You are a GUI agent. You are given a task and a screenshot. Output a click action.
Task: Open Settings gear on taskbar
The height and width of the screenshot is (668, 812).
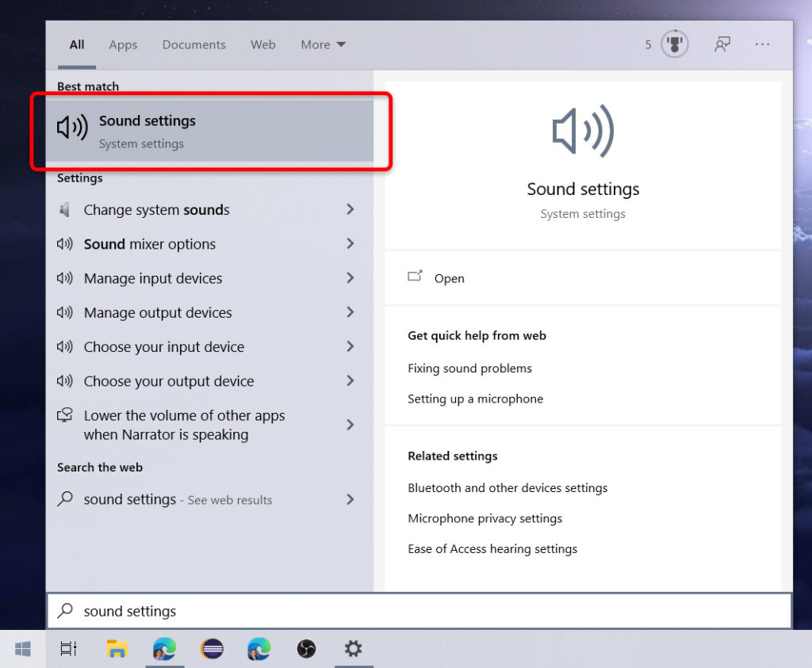tap(354, 649)
